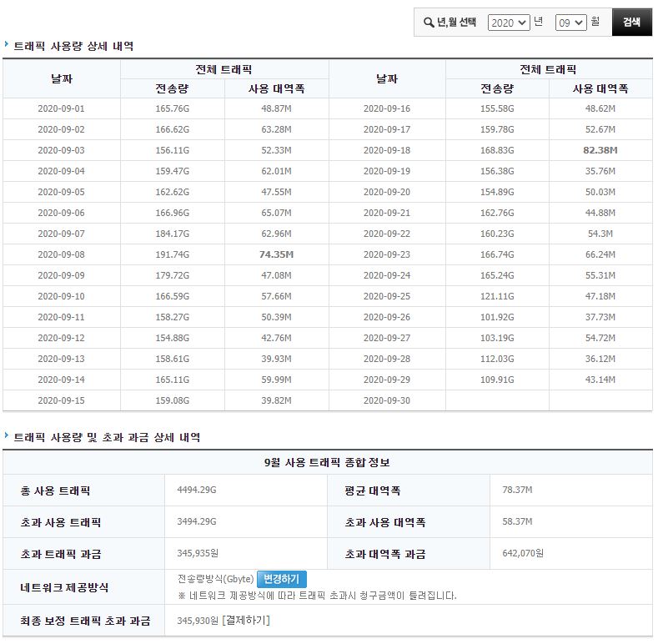This screenshot has height=644, width=663.
Task: Click bandwidth value 57.66M
Action: (x=276, y=296)
